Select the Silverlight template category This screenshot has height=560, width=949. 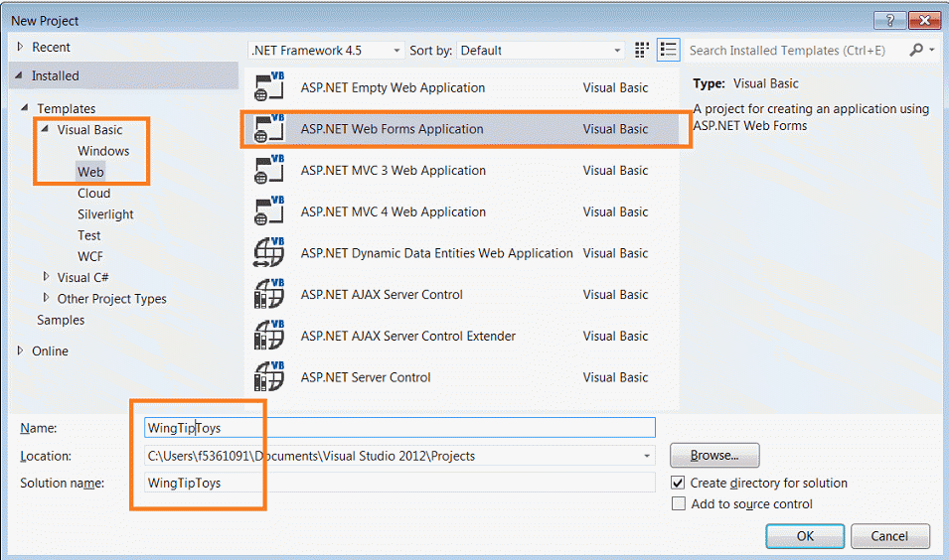click(x=105, y=214)
